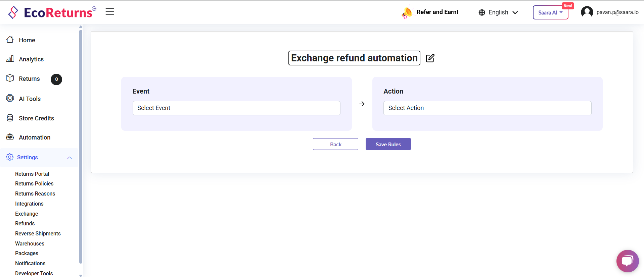Click the Home house icon
644x277 pixels.
(10, 40)
